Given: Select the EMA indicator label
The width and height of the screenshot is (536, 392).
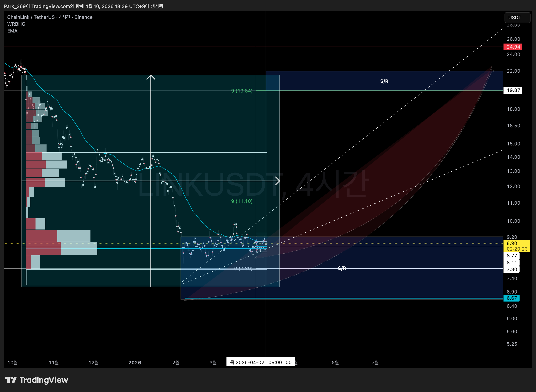Looking at the screenshot, I should 12,31.
